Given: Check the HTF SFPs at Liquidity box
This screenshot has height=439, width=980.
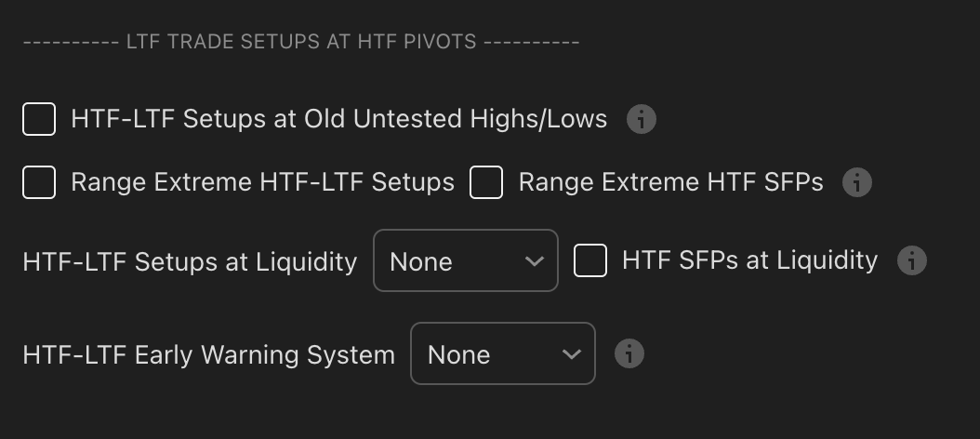Looking at the screenshot, I should [590, 261].
